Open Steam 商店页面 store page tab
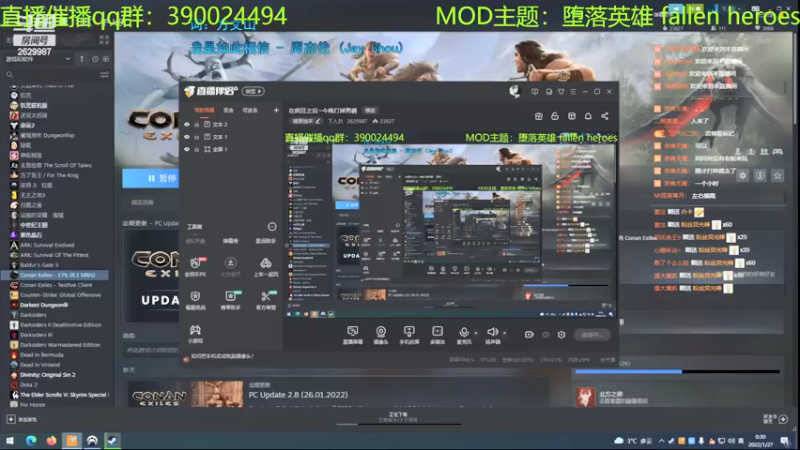 point(142,203)
